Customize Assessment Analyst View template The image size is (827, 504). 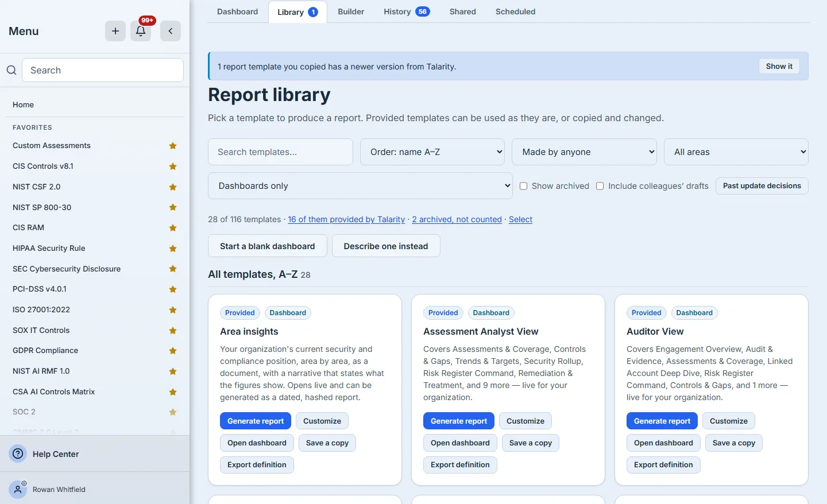525,421
